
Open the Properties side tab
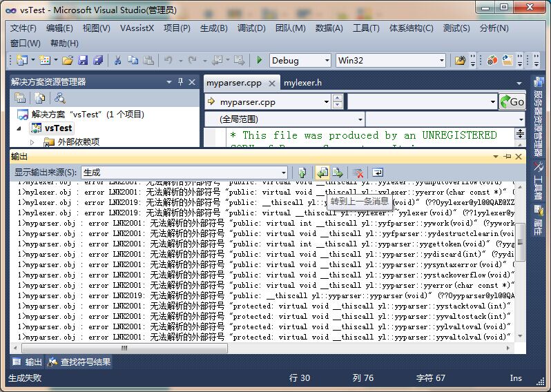(x=538, y=221)
